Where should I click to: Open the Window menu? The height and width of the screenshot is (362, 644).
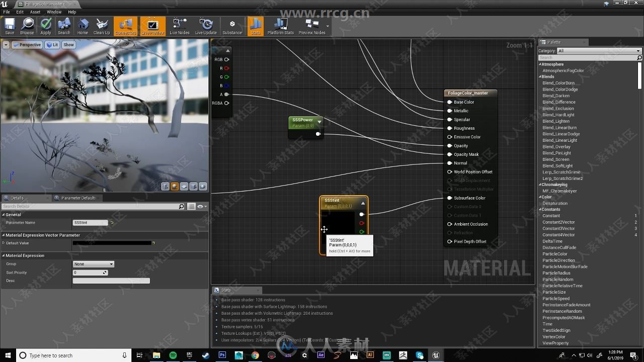[x=54, y=12]
